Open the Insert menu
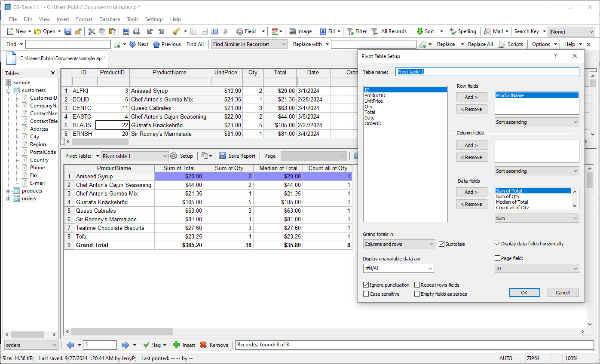This screenshot has width=600, height=364. pos(63,19)
